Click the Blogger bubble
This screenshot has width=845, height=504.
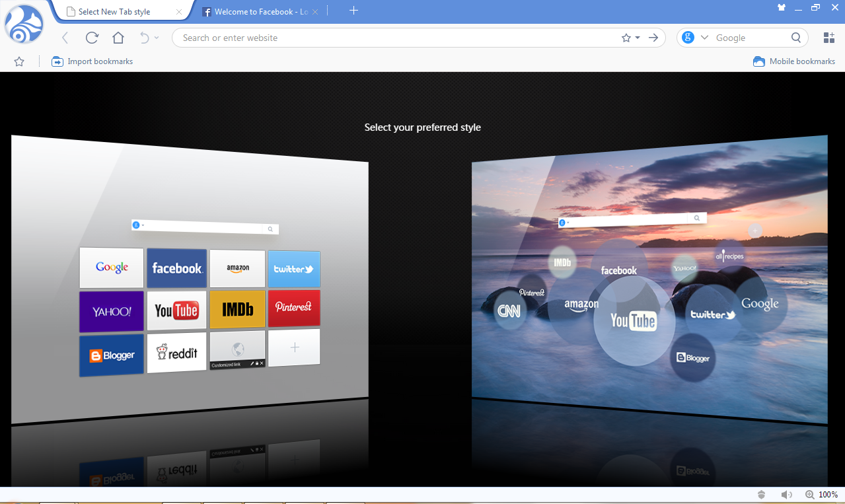[693, 357]
